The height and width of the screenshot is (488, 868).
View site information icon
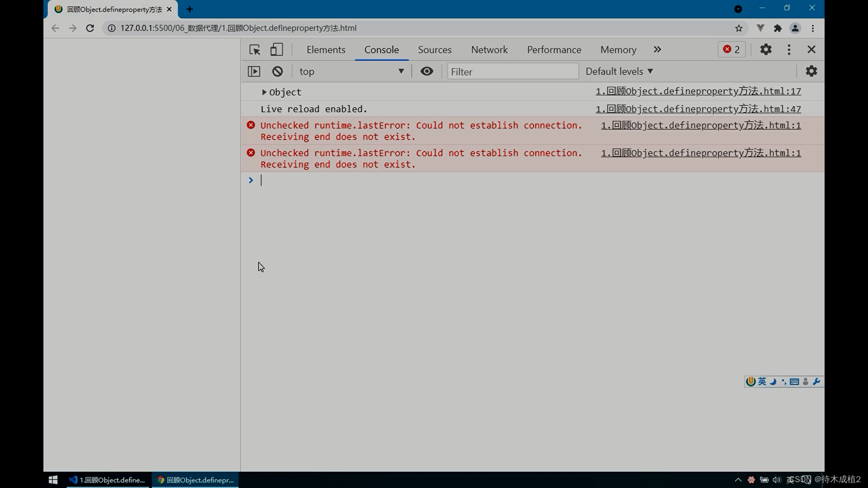(x=111, y=28)
